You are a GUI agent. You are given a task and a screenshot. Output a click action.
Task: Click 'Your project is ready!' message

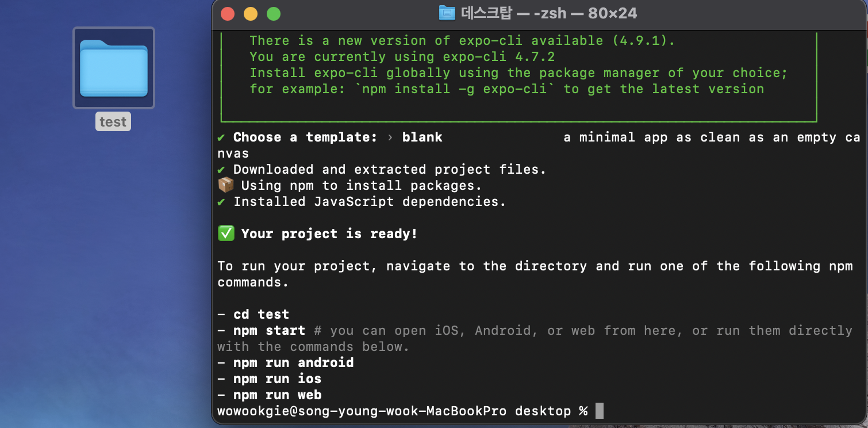[x=329, y=234]
